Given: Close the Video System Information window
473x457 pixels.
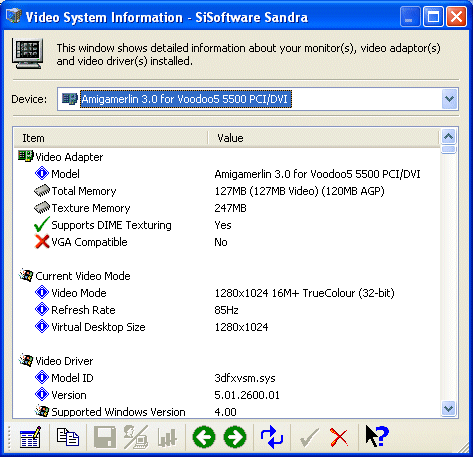Looking at the screenshot, I should click(456, 16).
